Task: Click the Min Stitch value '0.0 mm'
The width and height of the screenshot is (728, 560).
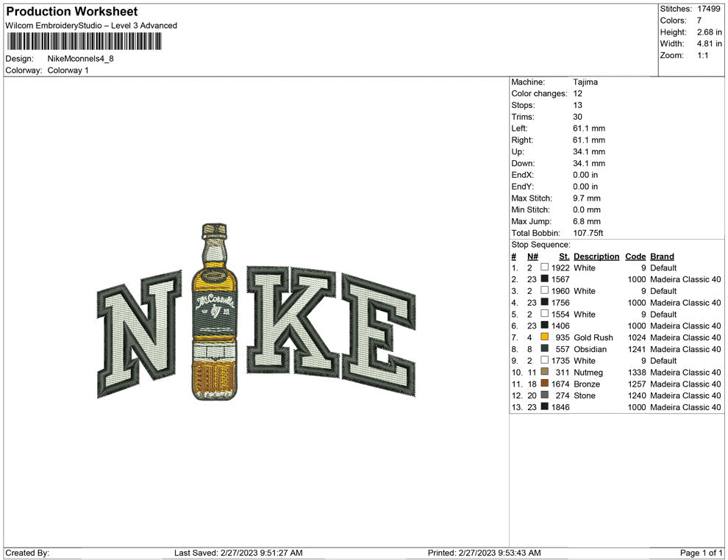Action: coord(586,209)
